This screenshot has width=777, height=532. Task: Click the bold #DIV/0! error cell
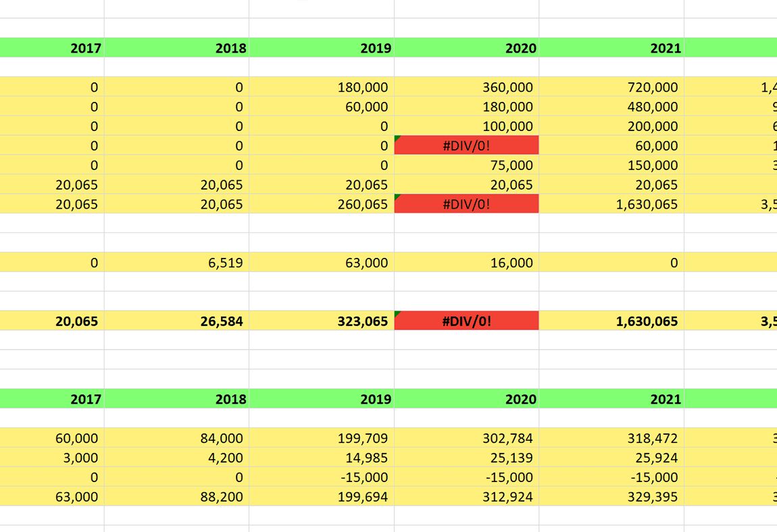click(x=466, y=321)
